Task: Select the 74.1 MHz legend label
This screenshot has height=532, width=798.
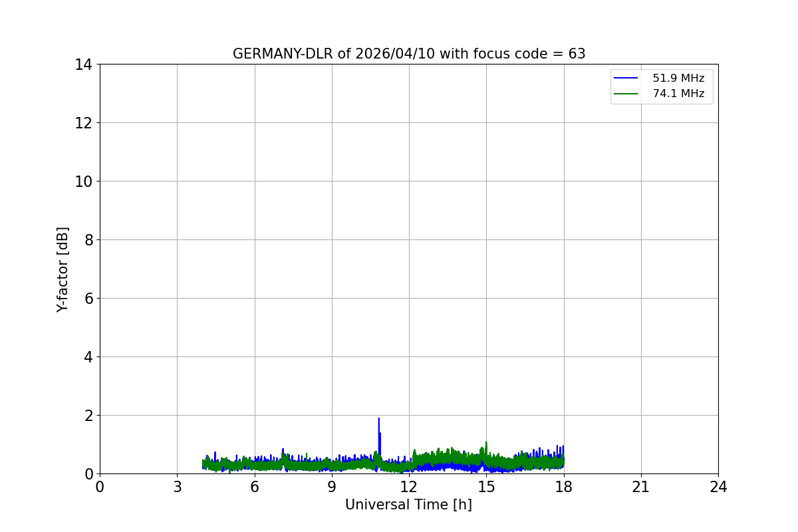Action: (x=678, y=94)
